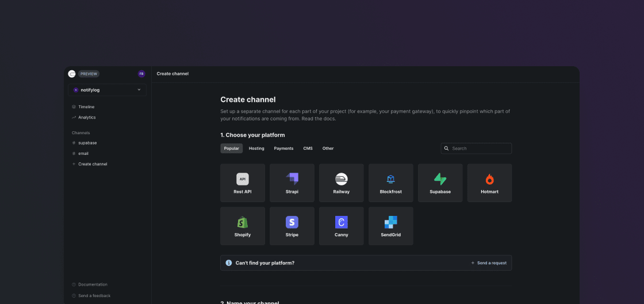Select the email channel
Screen dimensions: 644x304
click(83, 154)
